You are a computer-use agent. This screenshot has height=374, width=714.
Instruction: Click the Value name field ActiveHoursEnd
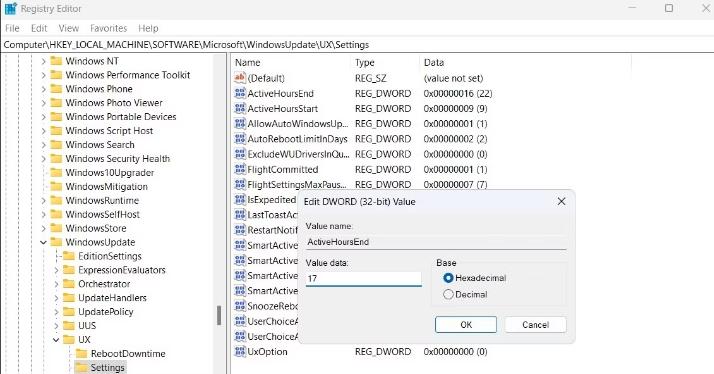[x=436, y=242]
